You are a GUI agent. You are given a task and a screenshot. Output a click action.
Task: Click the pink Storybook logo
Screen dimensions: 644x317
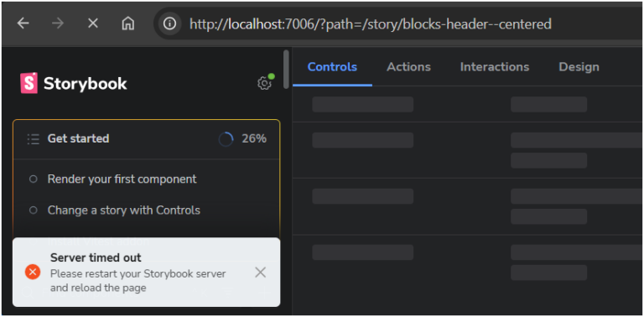pyautogui.click(x=29, y=83)
